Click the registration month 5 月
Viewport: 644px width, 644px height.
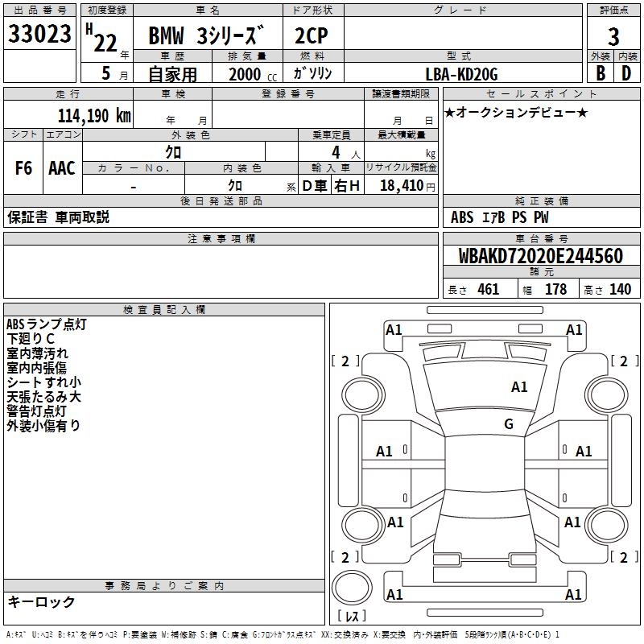[114, 73]
